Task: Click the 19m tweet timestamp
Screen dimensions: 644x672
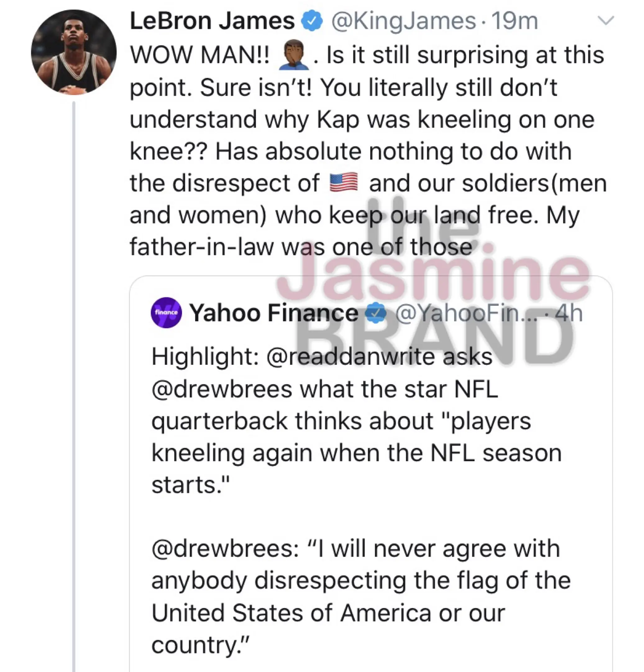Action: click(515, 21)
